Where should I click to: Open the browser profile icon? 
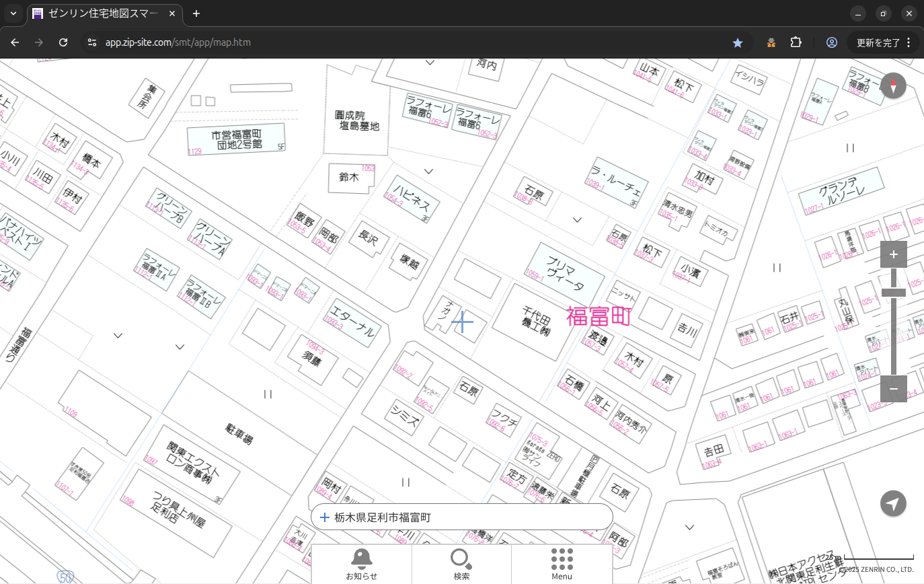832,42
